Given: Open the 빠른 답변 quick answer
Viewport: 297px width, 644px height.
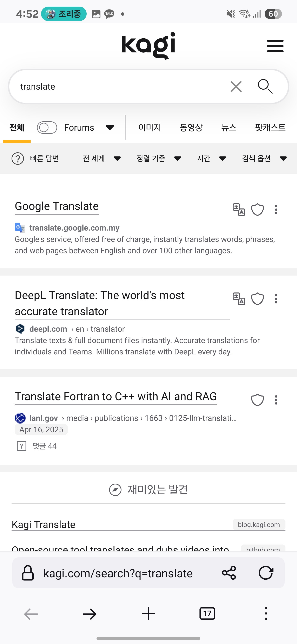Looking at the screenshot, I should point(35,159).
